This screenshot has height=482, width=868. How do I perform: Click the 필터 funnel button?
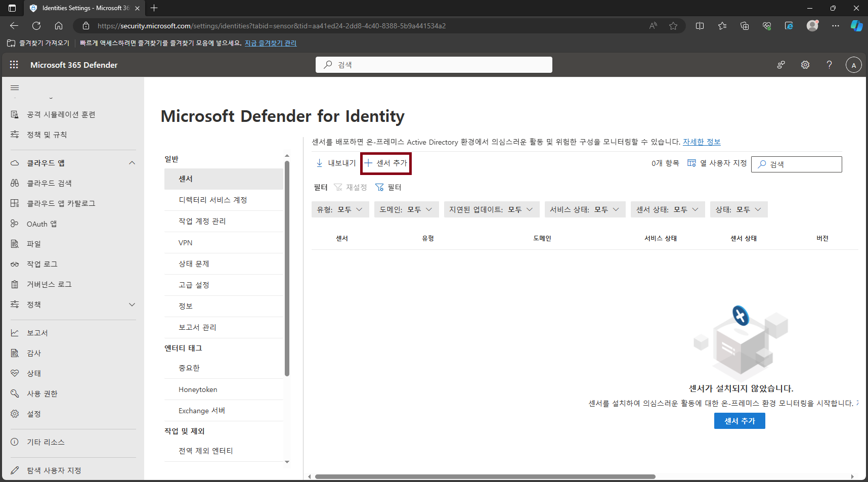[388, 188]
